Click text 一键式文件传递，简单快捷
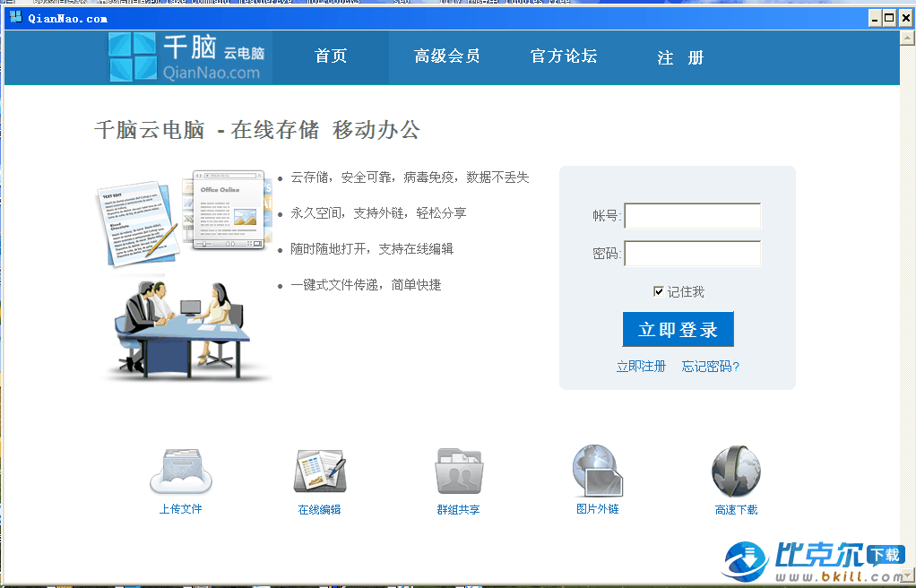Screen dimensions: 916x588 [366, 285]
